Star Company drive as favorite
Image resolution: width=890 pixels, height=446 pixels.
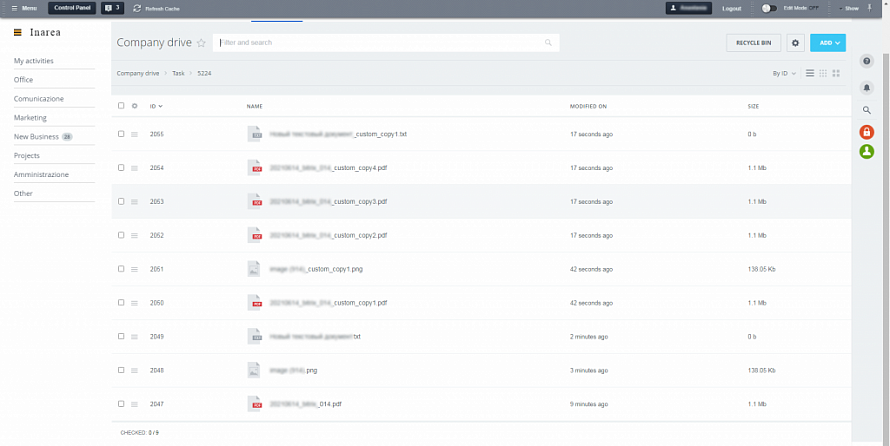(201, 43)
